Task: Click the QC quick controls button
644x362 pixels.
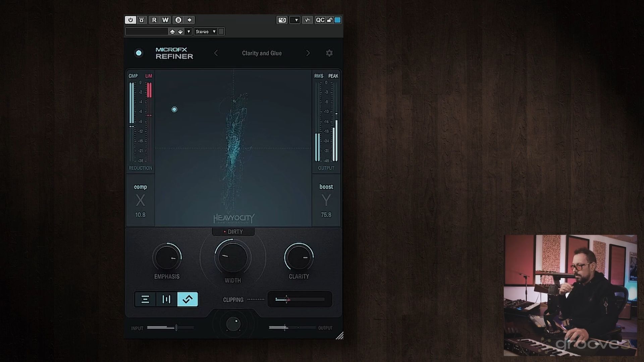Action: pyautogui.click(x=320, y=20)
